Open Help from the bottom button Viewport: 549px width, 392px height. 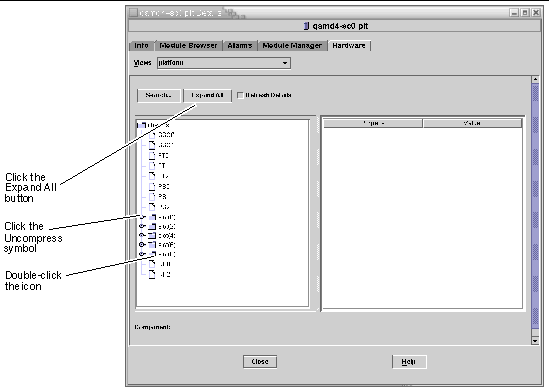click(409, 362)
